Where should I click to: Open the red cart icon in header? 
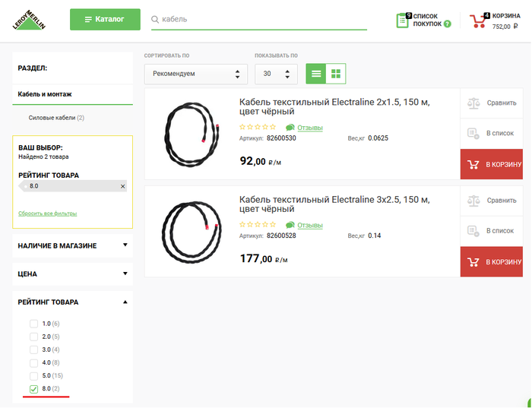[x=478, y=21]
